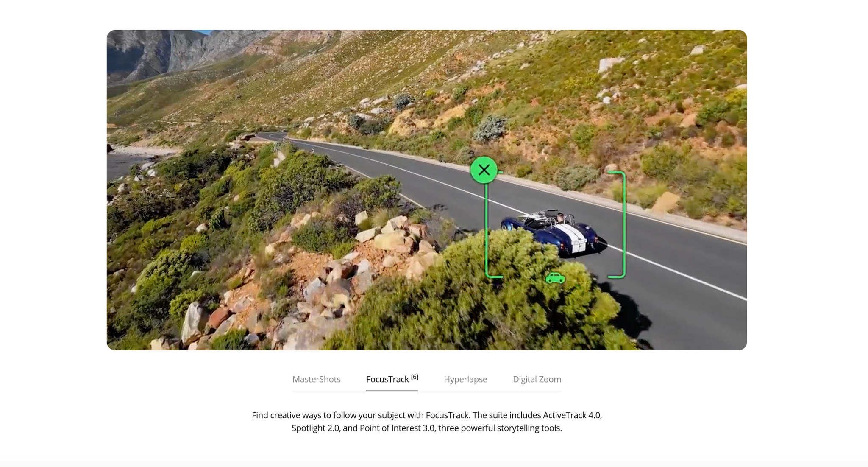Select the FocusTrack tab

(392, 379)
